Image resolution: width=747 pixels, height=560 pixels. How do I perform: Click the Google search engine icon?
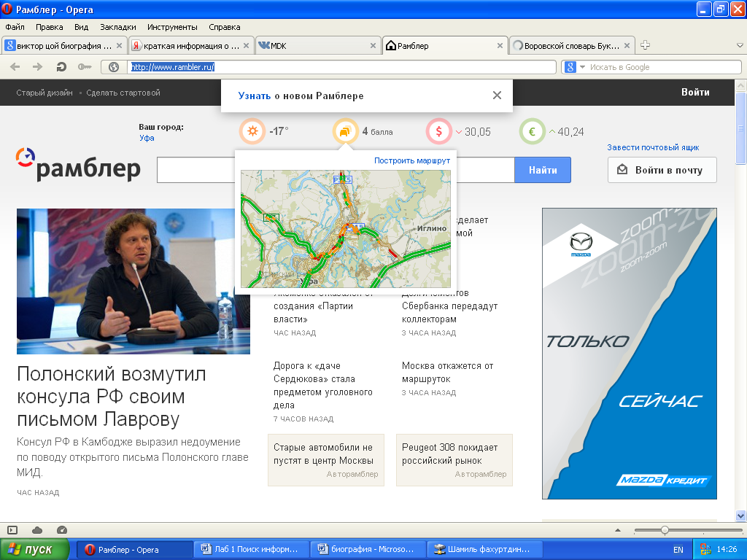(x=570, y=67)
